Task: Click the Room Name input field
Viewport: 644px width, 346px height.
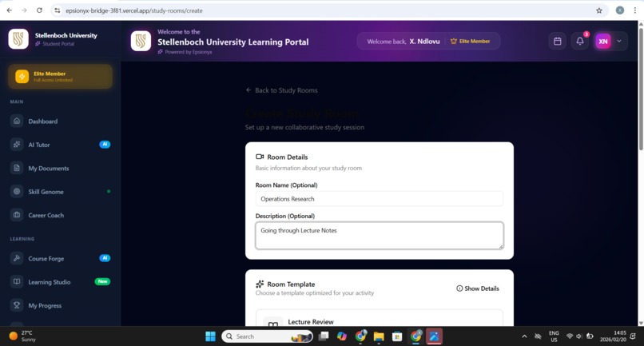Action: coord(379,199)
